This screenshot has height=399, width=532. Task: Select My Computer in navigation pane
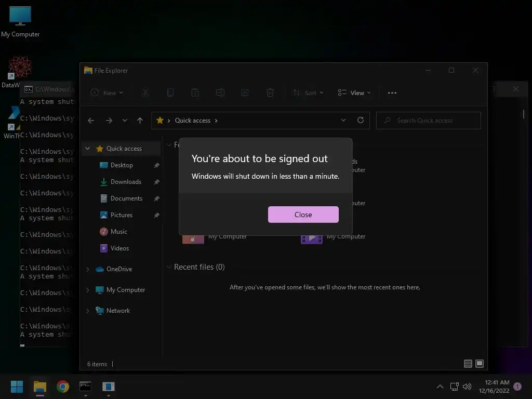[x=126, y=290]
